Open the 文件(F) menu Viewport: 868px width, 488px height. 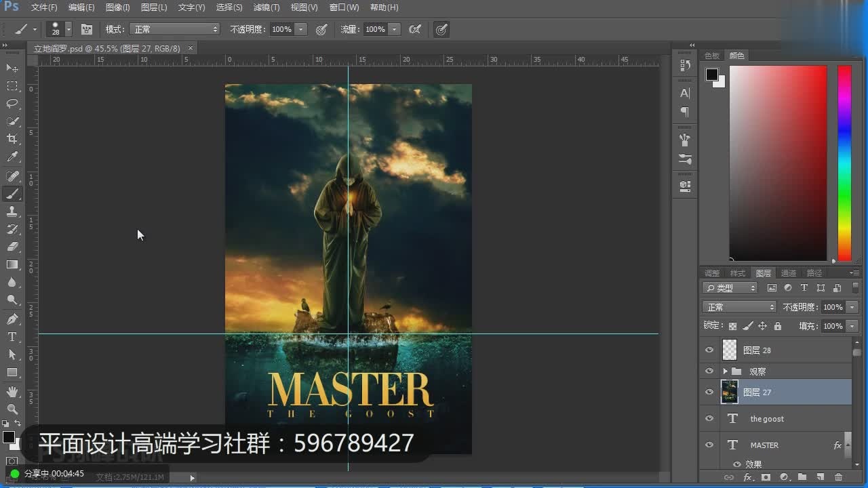click(44, 7)
